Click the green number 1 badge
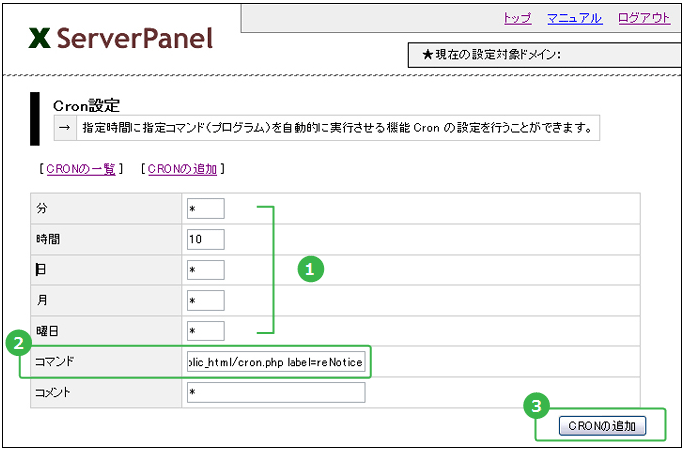Image resolution: width=688 pixels, height=452 pixels. point(311,269)
